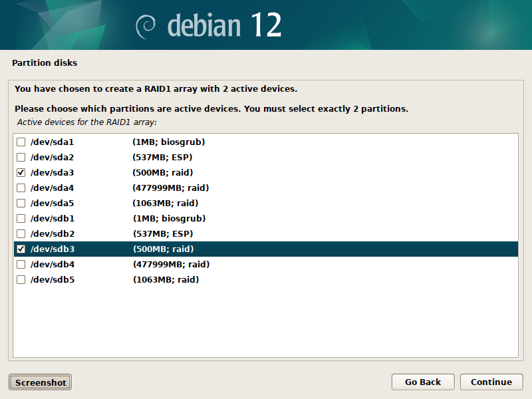532x399 pixels.
Task: Click the Go Back button
Action: [423, 382]
